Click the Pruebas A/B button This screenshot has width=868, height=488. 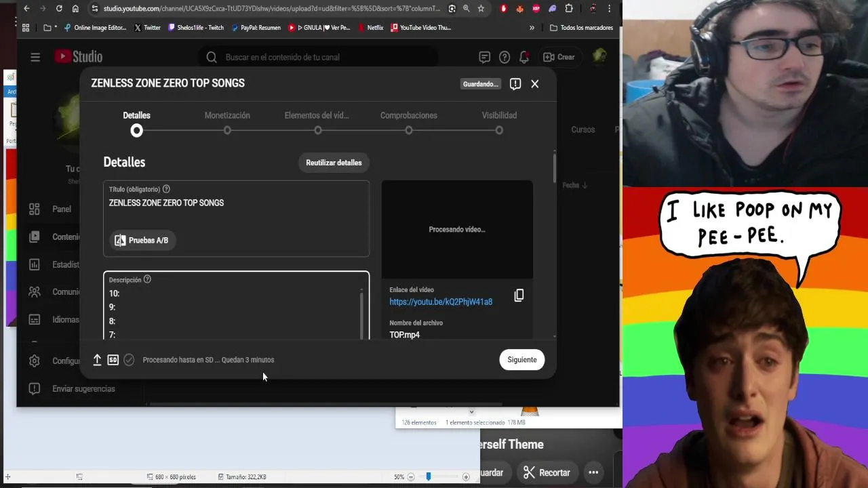tap(142, 240)
